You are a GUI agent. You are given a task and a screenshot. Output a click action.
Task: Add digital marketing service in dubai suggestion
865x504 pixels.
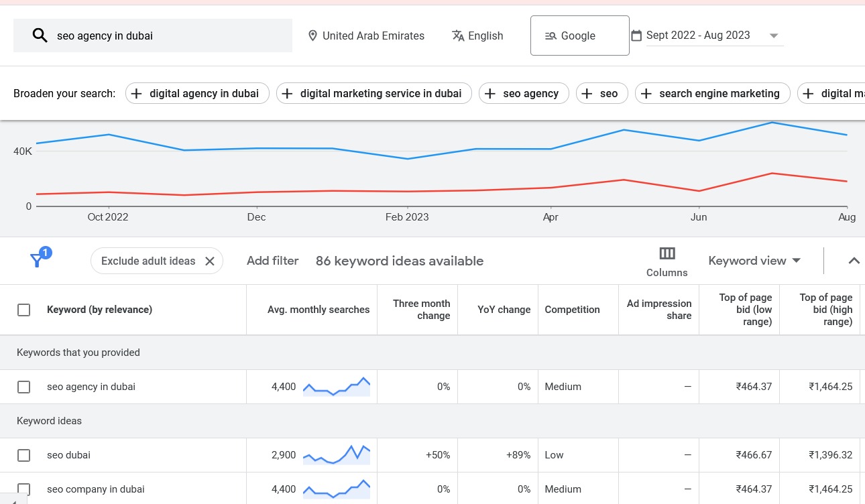pos(374,94)
